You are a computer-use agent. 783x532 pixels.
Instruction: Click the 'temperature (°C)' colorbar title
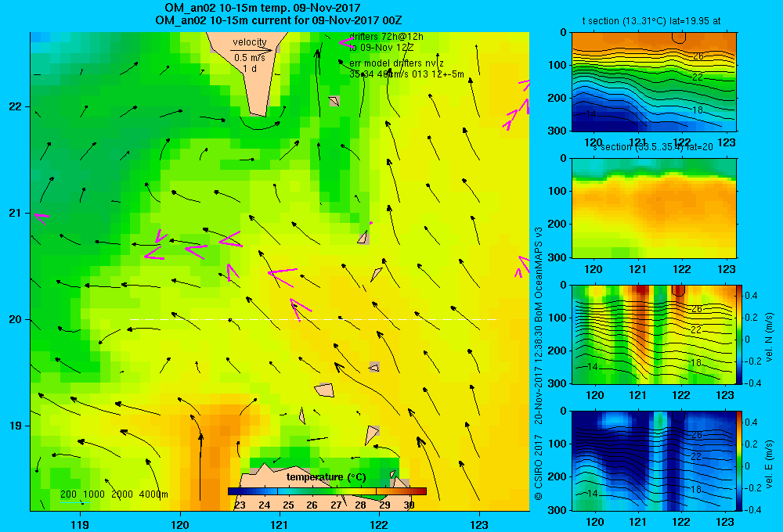pyautogui.click(x=326, y=477)
